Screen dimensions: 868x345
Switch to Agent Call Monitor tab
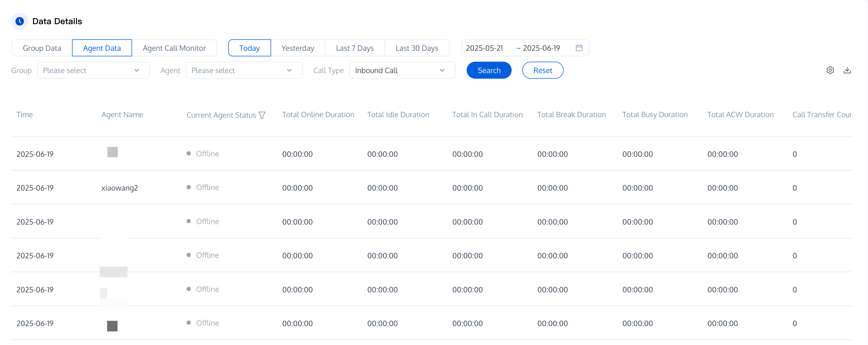[174, 48]
